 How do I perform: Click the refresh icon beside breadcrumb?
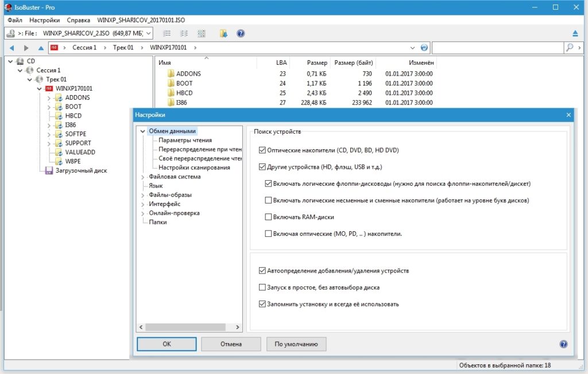[x=424, y=48]
